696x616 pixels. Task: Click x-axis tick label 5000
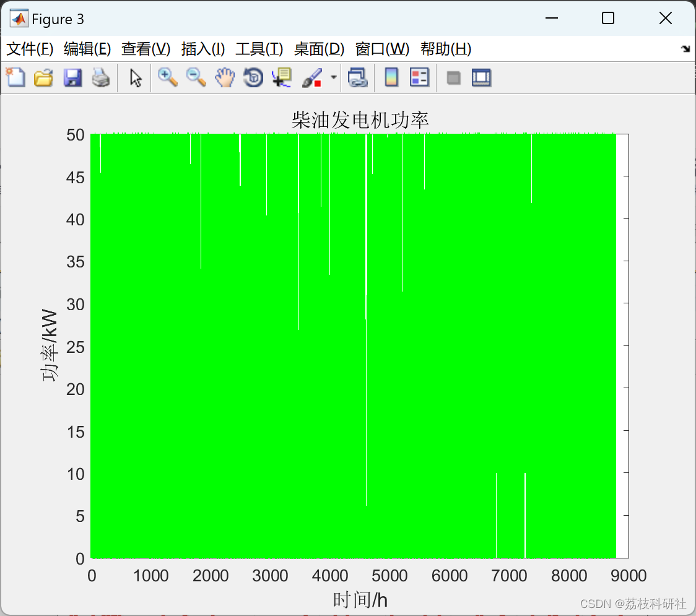coord(389,576)
